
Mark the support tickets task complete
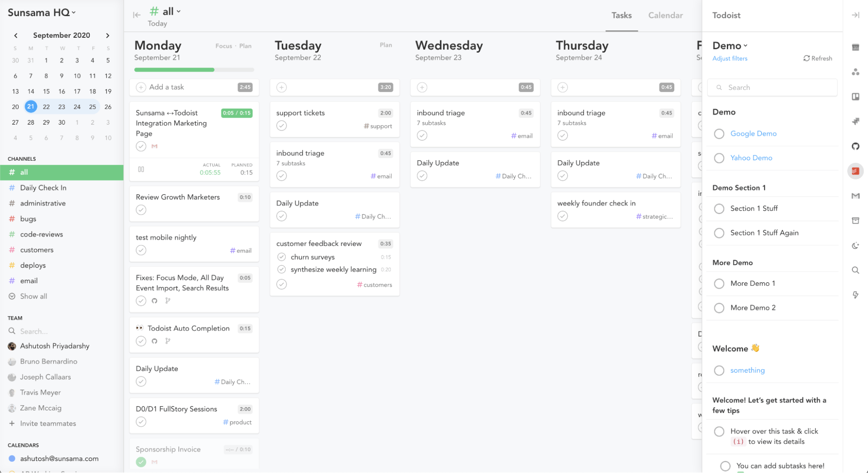(282, 126)
